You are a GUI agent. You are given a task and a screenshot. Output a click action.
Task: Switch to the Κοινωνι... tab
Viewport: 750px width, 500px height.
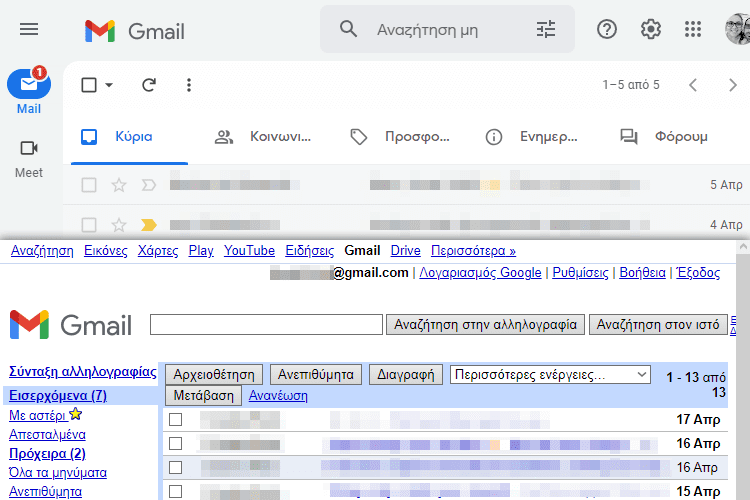coord(263,137)
